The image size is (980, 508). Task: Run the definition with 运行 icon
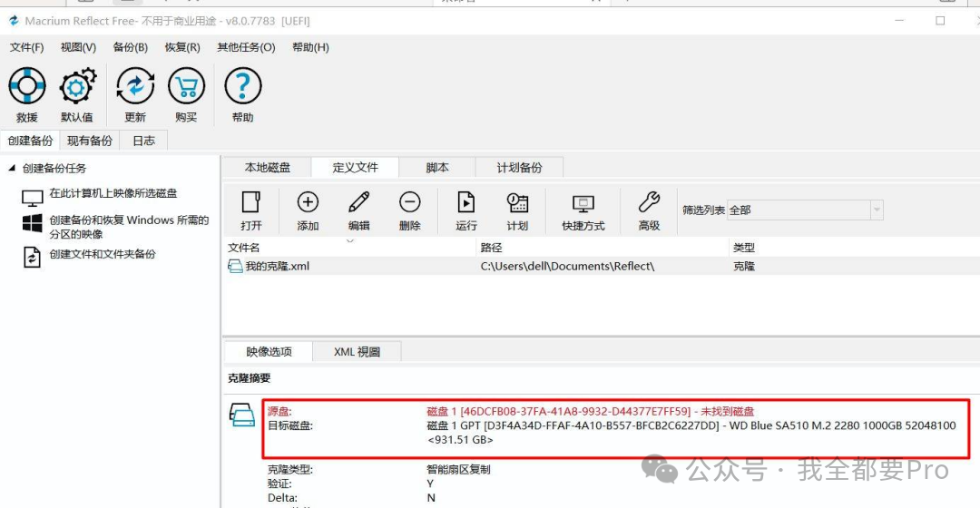point(466,202)
